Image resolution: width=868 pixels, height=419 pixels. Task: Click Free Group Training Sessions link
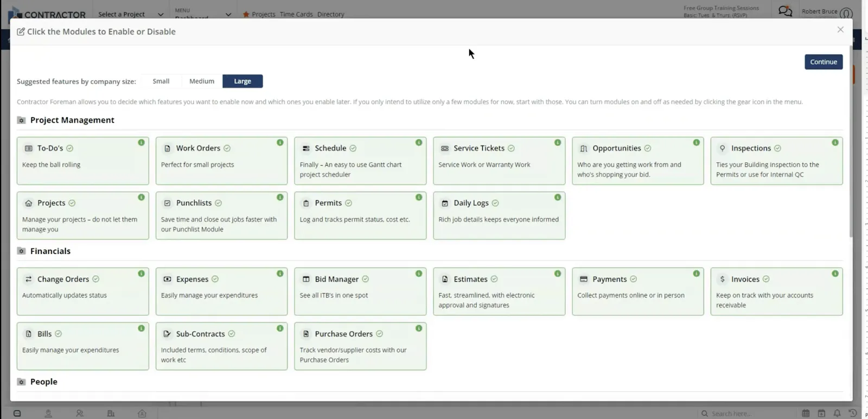click(x=721, y=8)
